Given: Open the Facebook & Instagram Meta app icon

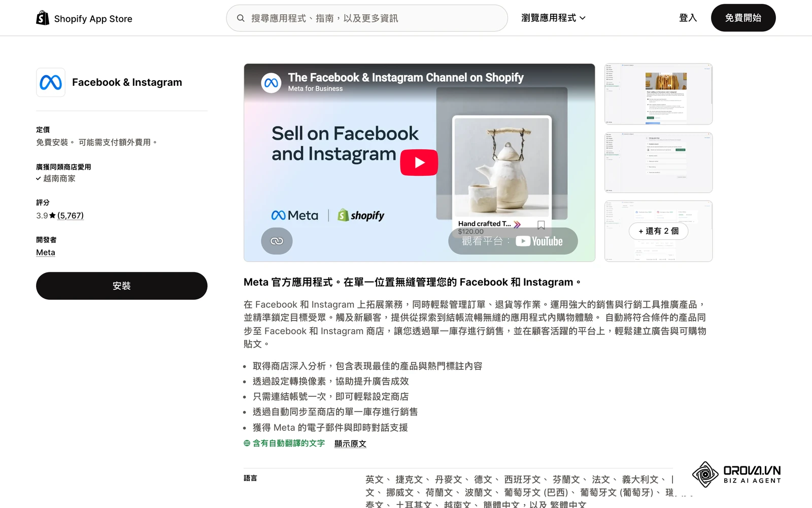Looking at the screenshot, I should pyautogui.click(x=51, y=82).
